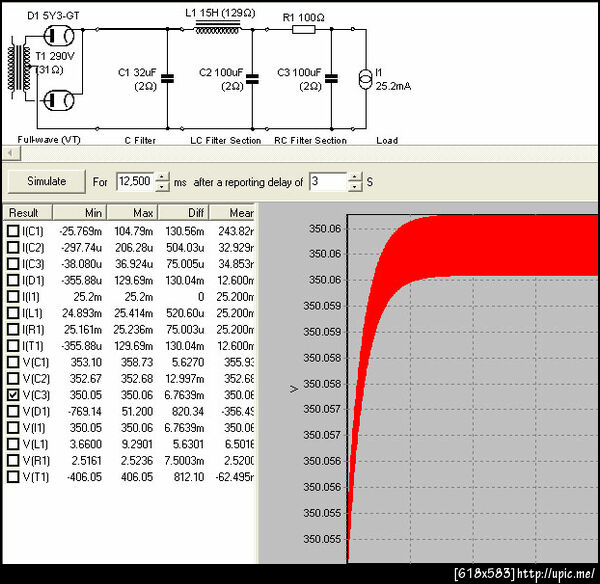This screenshot has height=584, width=600.
Task: Select the C1 32uF capacitor symbol
Action: click(x=167, y=78)
